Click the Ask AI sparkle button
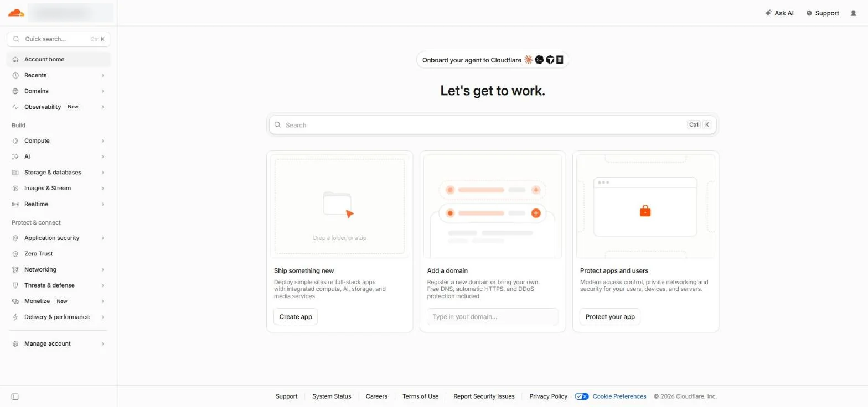The width and height of the screenshot is (868, 407). (x=779, y=13)
